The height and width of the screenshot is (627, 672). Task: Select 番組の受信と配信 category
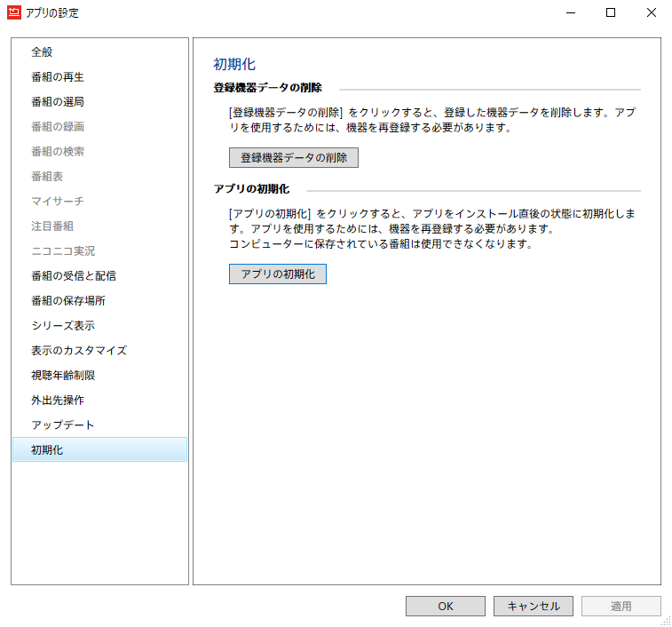73,276
